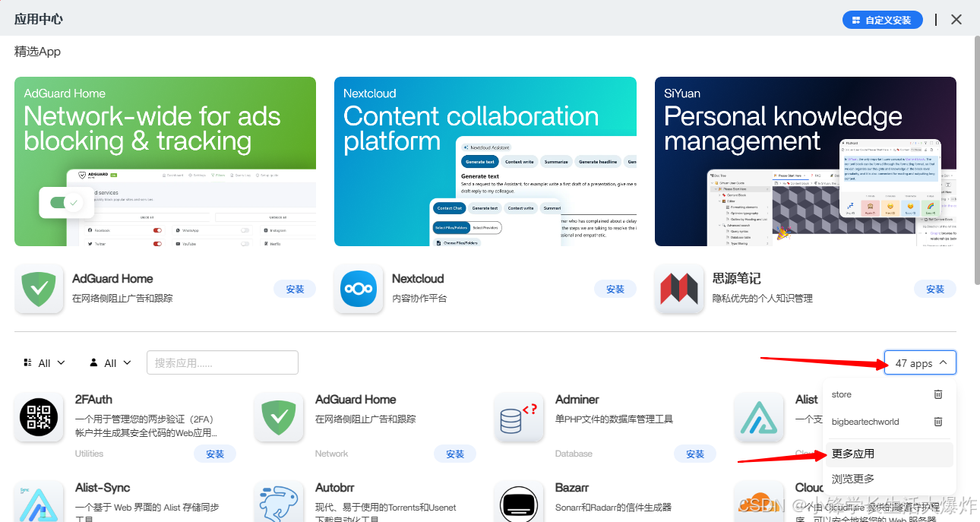Install AdGuard Home from the Network list

pos(455,454)
